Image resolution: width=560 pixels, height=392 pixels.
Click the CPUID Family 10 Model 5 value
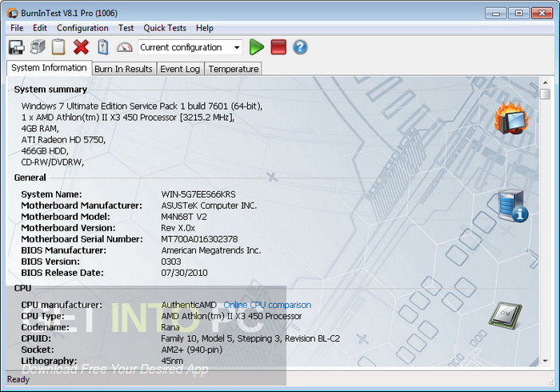tap(250, 338)
